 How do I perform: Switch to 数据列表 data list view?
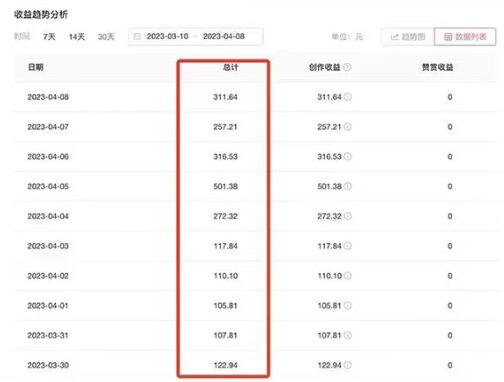click(x=465, y=37)
